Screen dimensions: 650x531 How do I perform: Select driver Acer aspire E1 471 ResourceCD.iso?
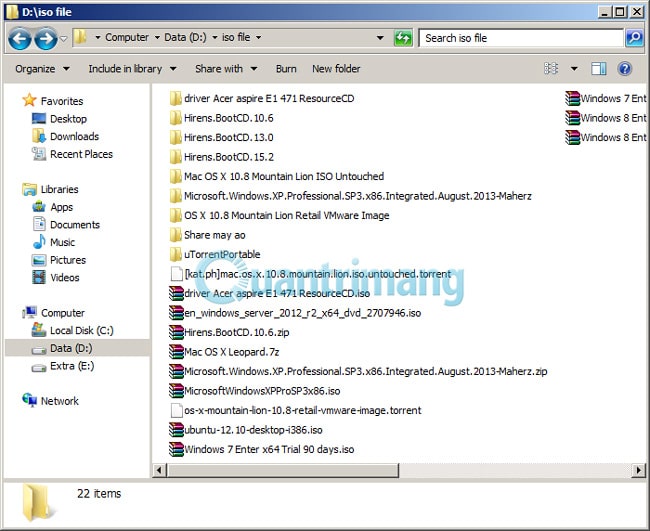tap(269, 293)
